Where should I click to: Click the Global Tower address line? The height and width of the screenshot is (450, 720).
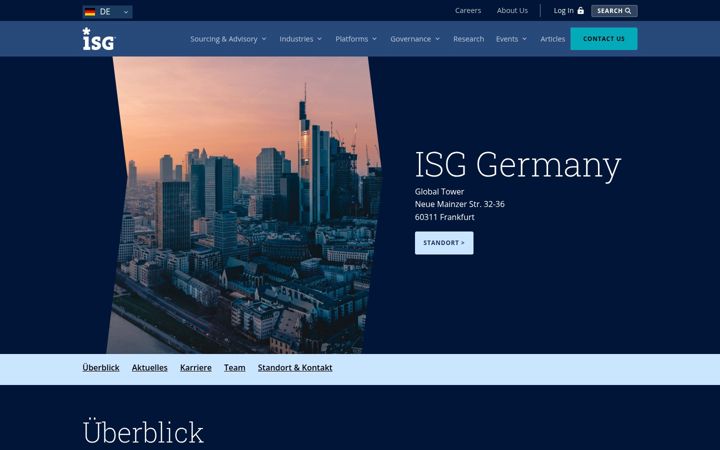pyautogui.click(x=439, y=191)
